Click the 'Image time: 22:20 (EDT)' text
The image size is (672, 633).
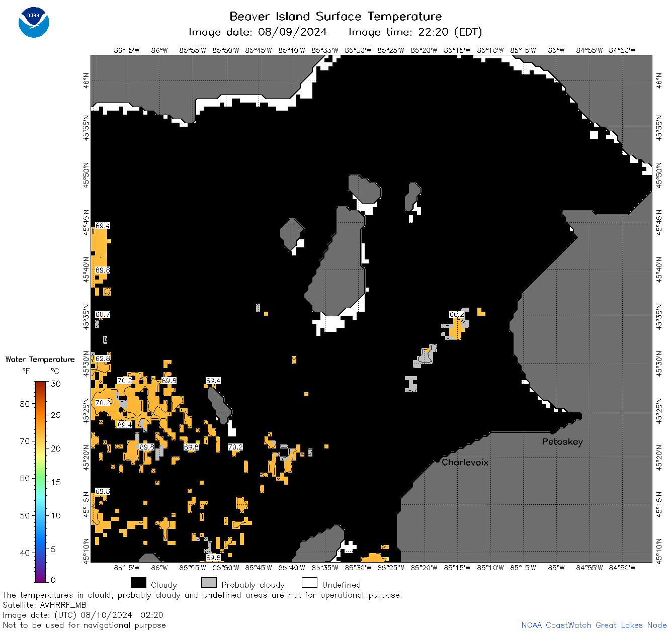pyautogui.click(x=415, y=32)
